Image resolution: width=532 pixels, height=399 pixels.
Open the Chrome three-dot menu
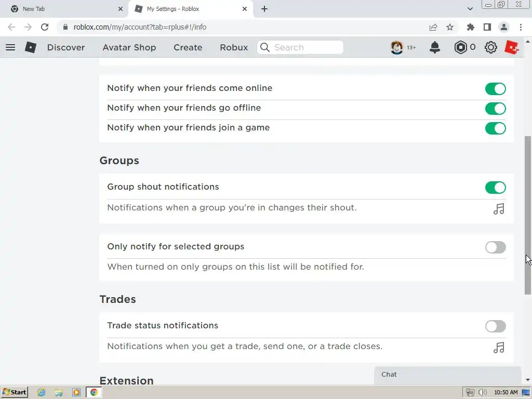point(521,27)
